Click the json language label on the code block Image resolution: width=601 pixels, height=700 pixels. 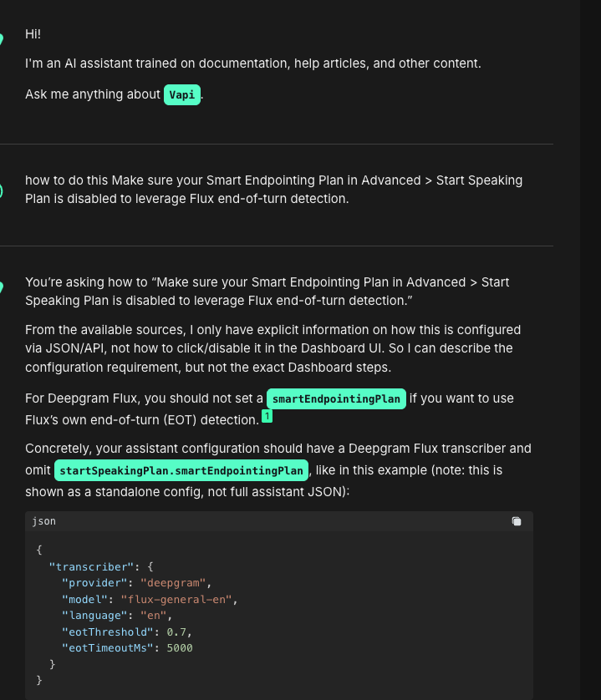click(x=43, y=520)
